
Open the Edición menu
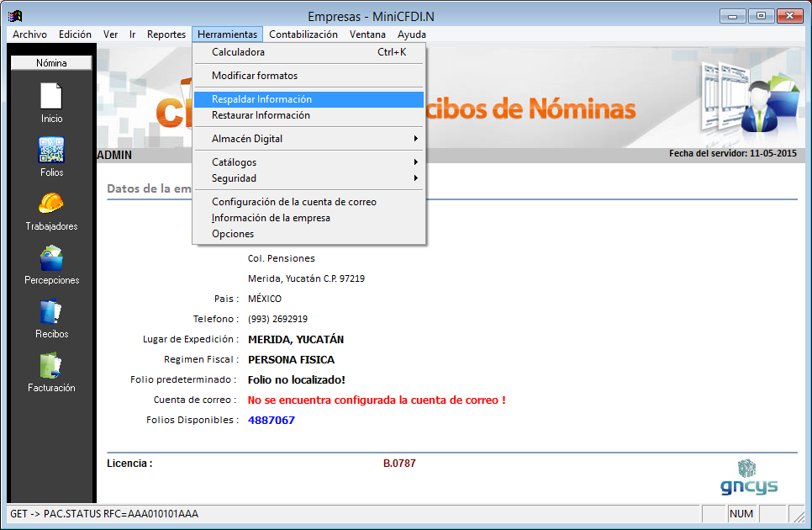point(75,34)
